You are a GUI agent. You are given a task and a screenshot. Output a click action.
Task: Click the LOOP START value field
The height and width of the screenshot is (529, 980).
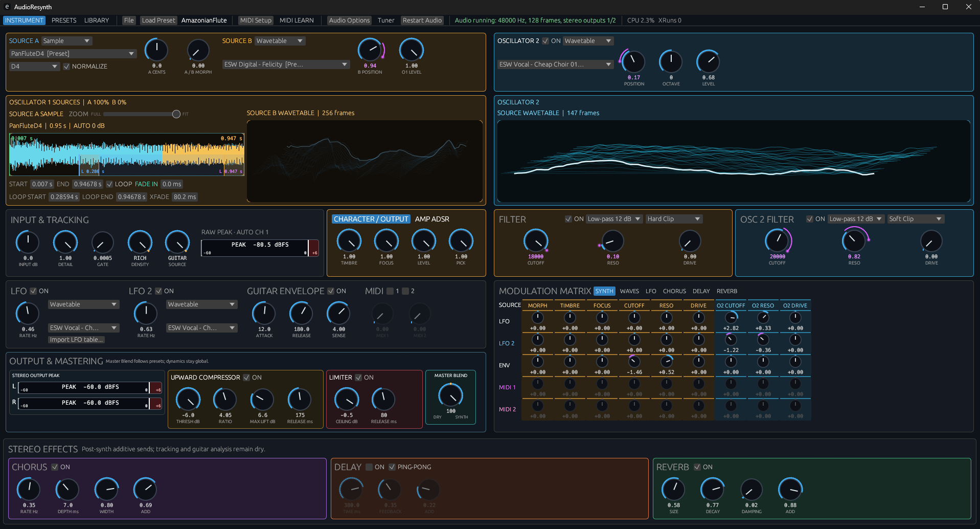tap(64, 197)
